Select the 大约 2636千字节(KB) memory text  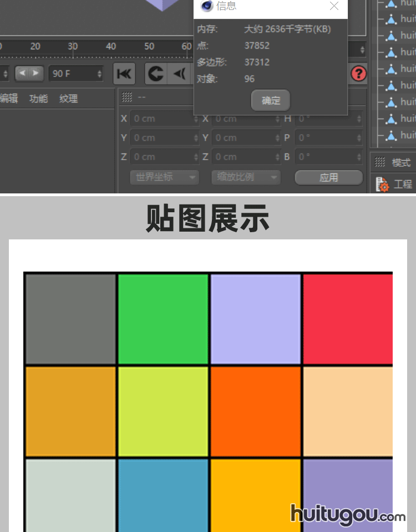[287, 29]
